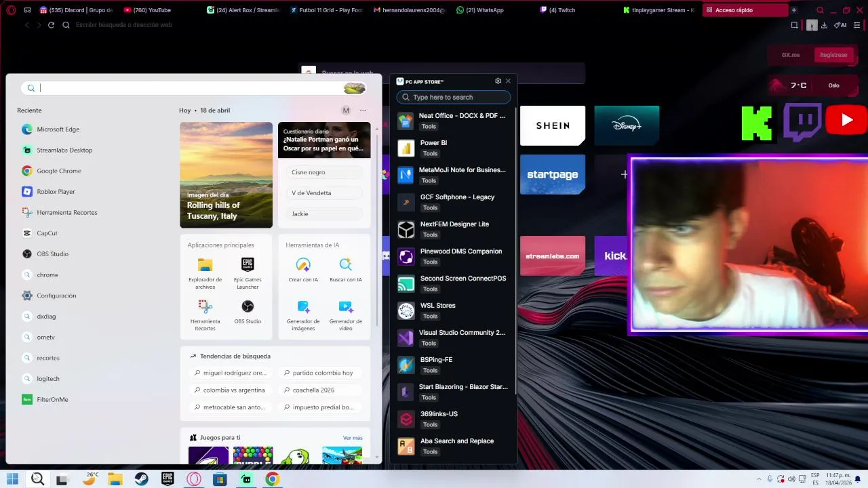The height and width of the screenshot is (488, 868).
Task: Open more options ellipsis in search panel
Action: (x=363, y=110)
